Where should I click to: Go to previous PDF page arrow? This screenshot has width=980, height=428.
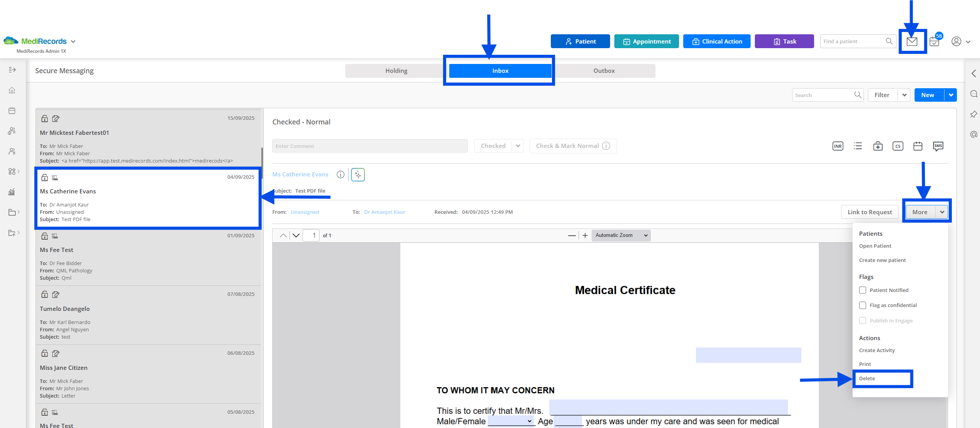(x=283, y=235)
